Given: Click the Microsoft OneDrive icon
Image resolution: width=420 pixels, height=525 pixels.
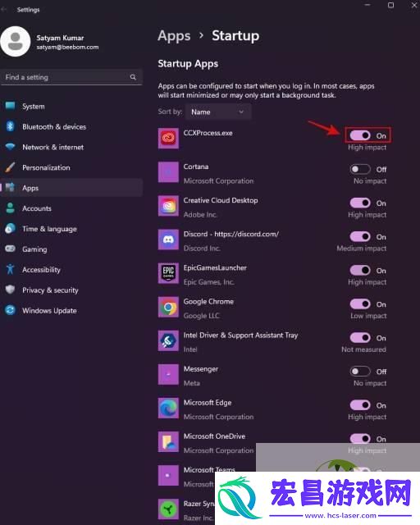Looking at the screenshot, I should point(168,441).
